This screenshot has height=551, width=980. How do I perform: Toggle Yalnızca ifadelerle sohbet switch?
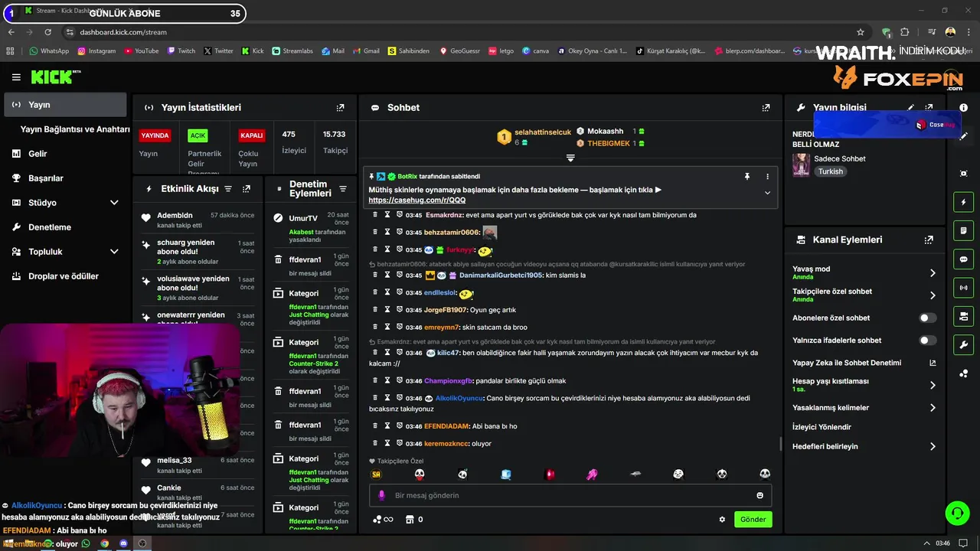(927, 341)
